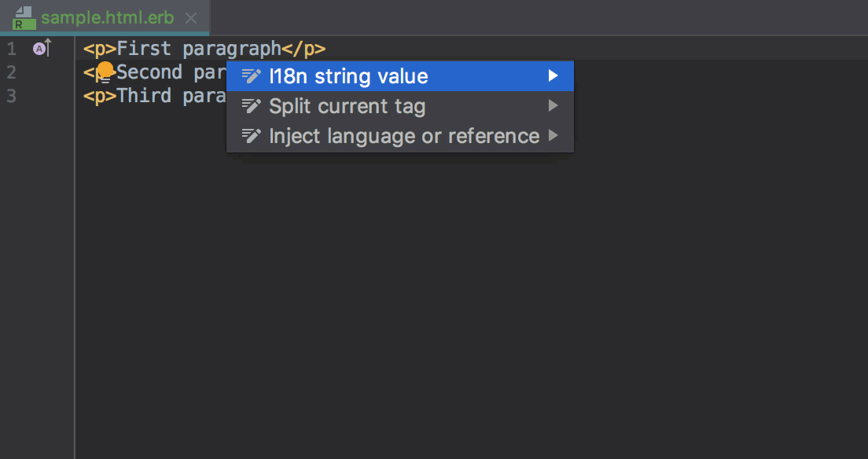Click pencil icon beside I18n string value
The width and height of the screenshot is (868, 459).
(252, 76)
